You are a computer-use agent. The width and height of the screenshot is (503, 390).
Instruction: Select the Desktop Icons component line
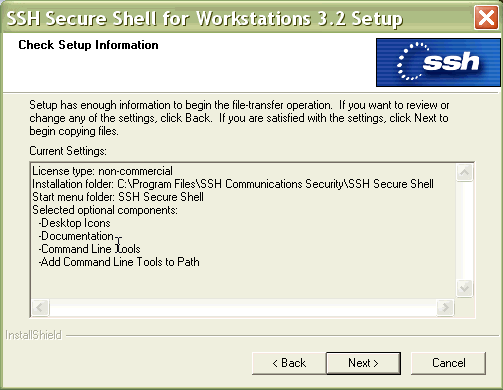(x=74, y=223)
